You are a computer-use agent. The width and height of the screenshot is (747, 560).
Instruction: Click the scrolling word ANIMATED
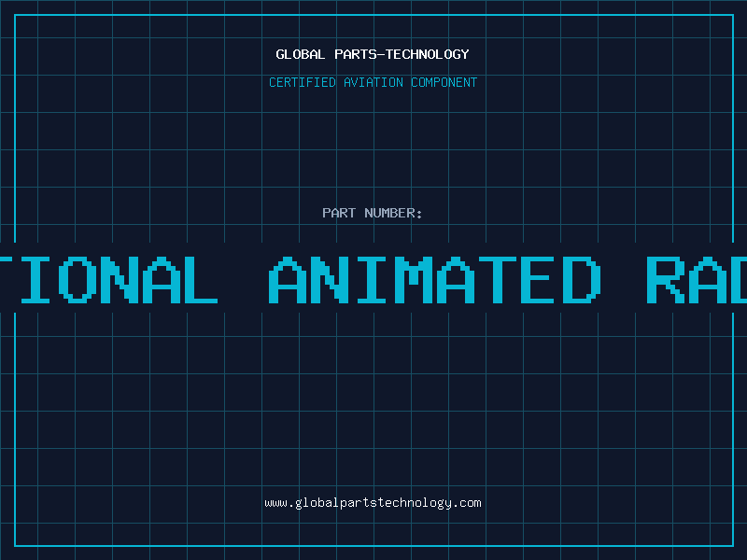tap(435, 280)
